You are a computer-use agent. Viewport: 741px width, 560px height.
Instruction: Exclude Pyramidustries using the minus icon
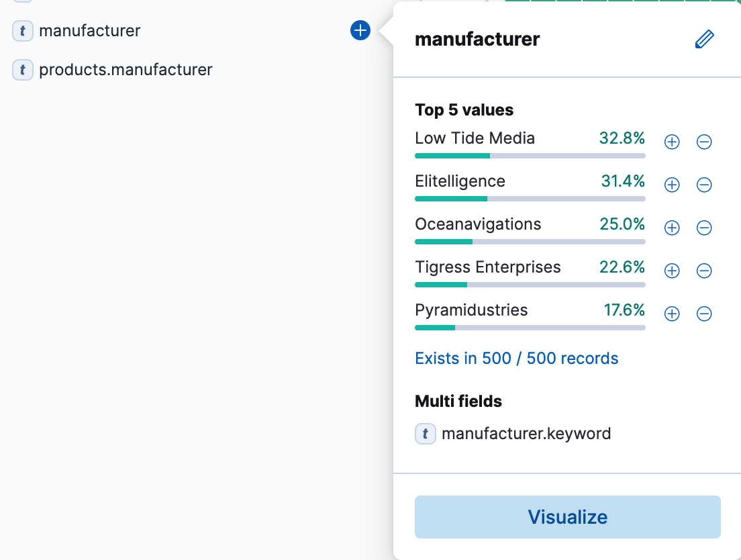click(x=704, y=314)
